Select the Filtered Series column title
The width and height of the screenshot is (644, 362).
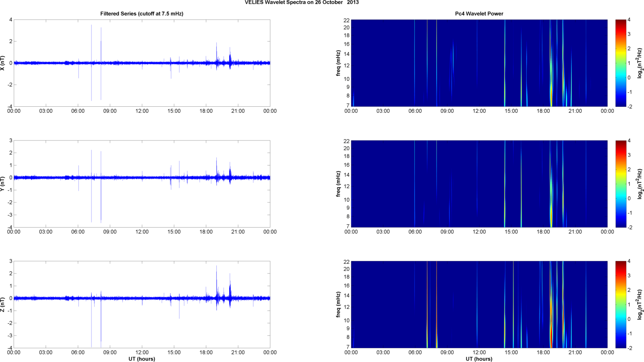[x=142, y=14]
